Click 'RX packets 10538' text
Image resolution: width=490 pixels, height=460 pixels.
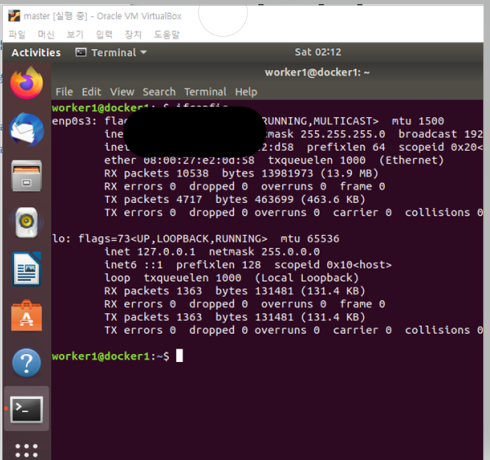point(156,173)
